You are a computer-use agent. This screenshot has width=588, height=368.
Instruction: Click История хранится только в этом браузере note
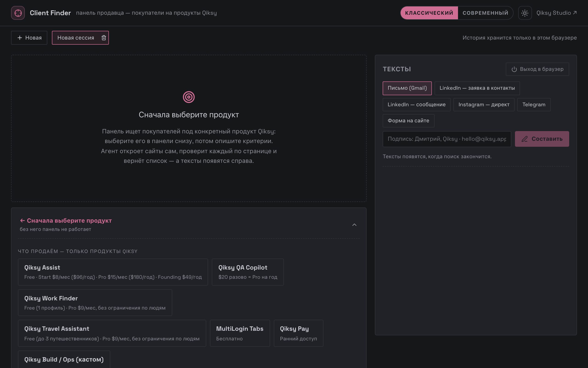pos(520,38)
